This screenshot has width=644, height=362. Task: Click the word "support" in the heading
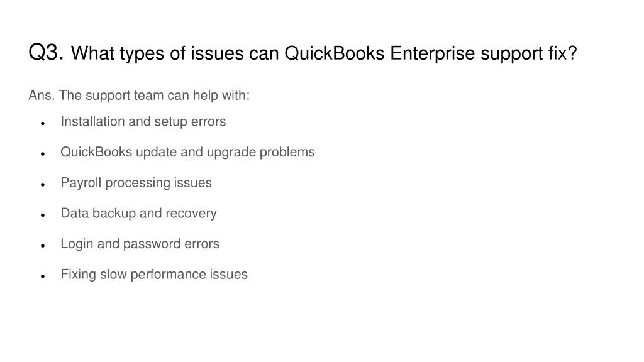(x=511, y=55)
